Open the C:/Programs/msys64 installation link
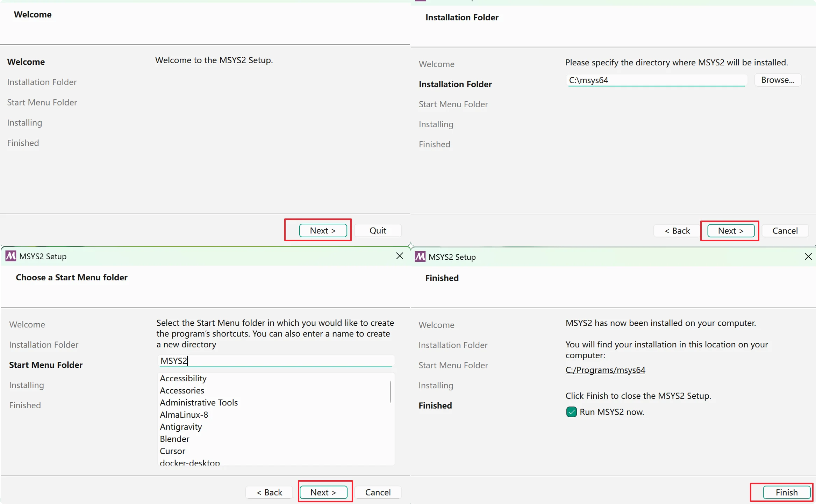The height and width of the screenshot is (504, 816). (605, 370)
